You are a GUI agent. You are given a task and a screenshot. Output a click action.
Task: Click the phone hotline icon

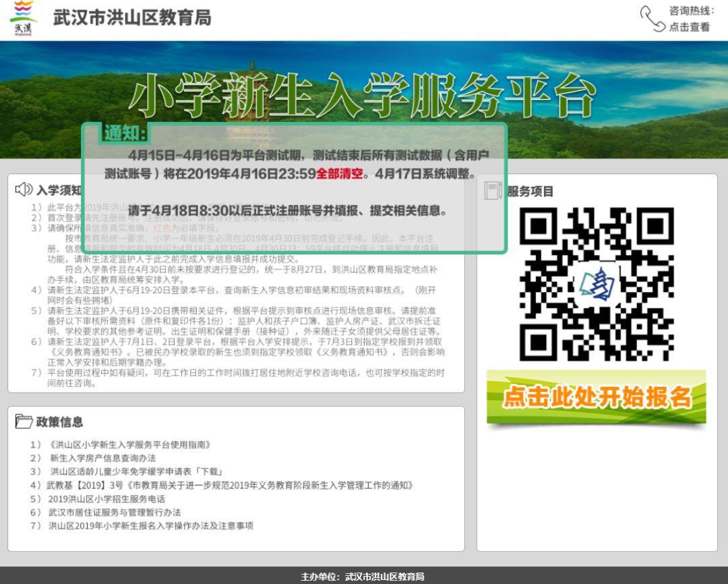(652, 19)
